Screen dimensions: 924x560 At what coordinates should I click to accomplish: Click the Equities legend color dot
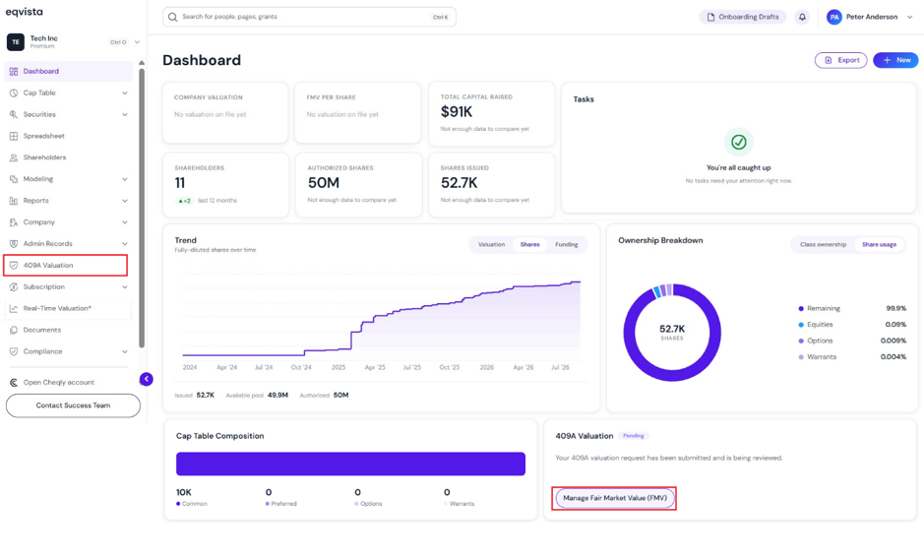tap(801, 325)
